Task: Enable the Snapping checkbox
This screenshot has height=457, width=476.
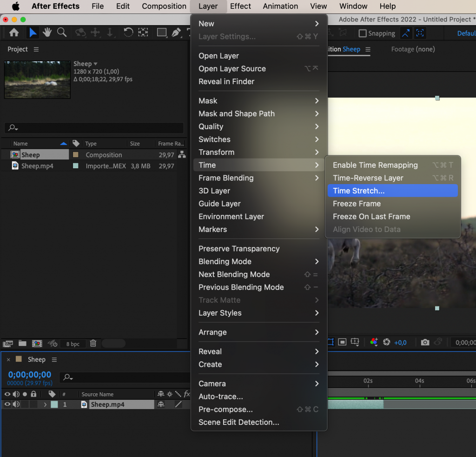Action: (362, 33)
